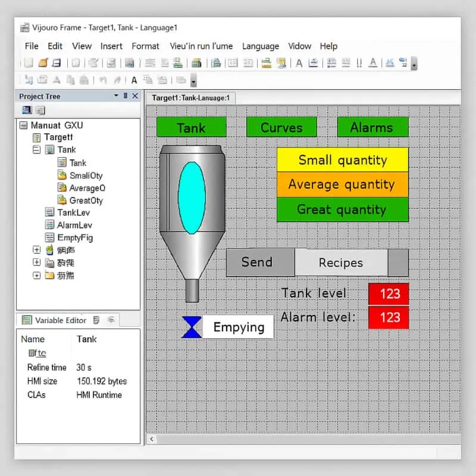Click the lfte icon in Variable Editor
Screen dimensions: 476x476
click(x=37, y=353)
